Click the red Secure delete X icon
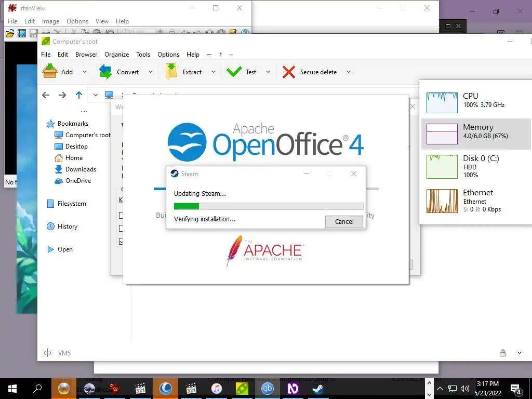The height and width of the screenshot is (399, 532). click(x=288, y=72)
